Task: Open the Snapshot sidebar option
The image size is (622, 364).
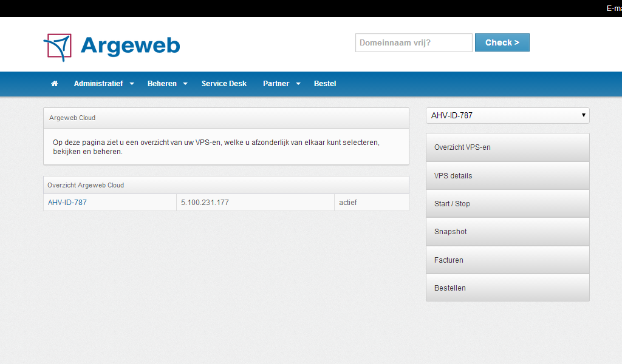Action: pyautogui.click(x=450, y=232)
